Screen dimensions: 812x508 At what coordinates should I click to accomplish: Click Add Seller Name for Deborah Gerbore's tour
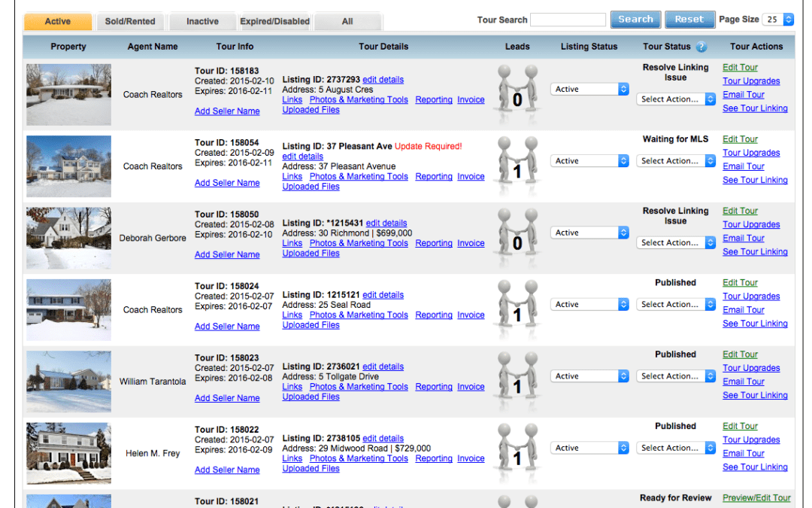click(227, 255)
